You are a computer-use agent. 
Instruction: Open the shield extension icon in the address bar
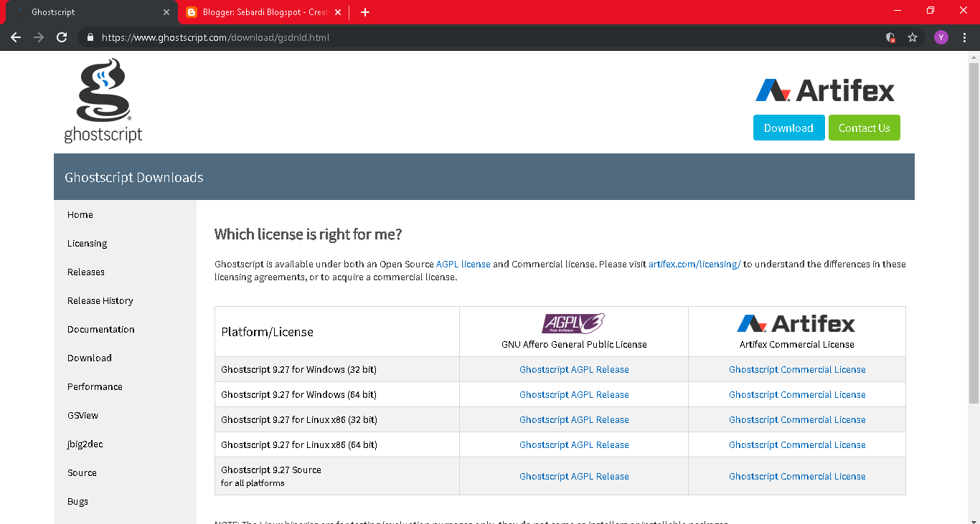(890, 37)
